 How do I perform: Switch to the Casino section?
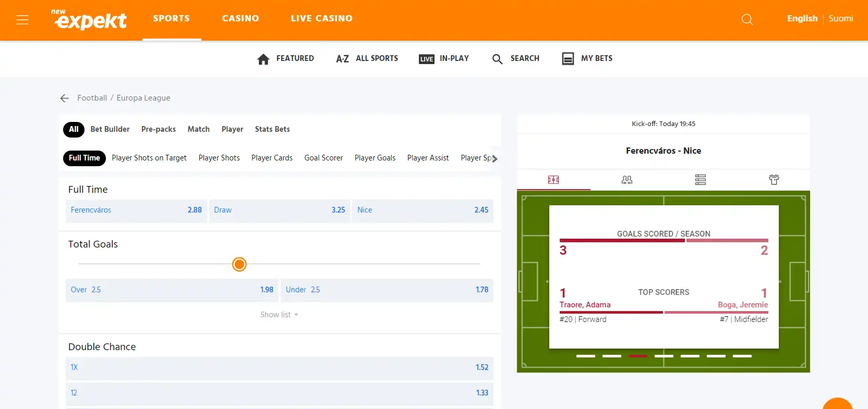(x=240, y=18)
